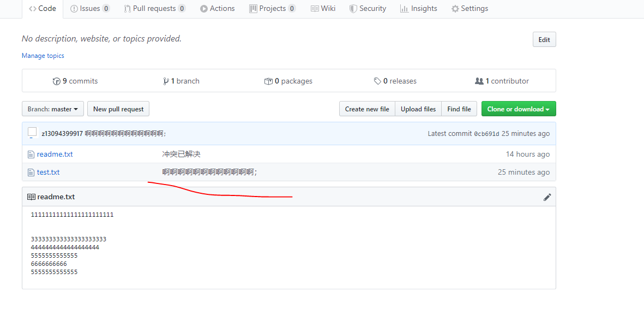The height and width of the screenshot is (309, 644).
Task: Click the Code tab brackets icon
Action: (33, 9)
